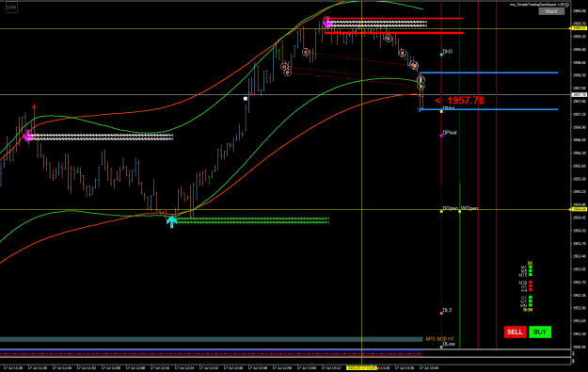
Task: Click the D1 green status square
Action: click(531, 298)
